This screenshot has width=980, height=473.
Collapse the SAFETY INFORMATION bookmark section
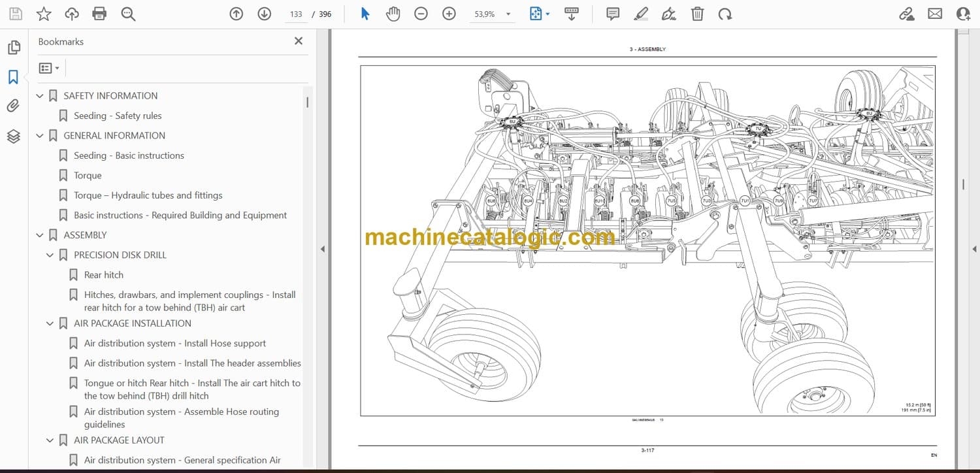click(x=40, y=96)
